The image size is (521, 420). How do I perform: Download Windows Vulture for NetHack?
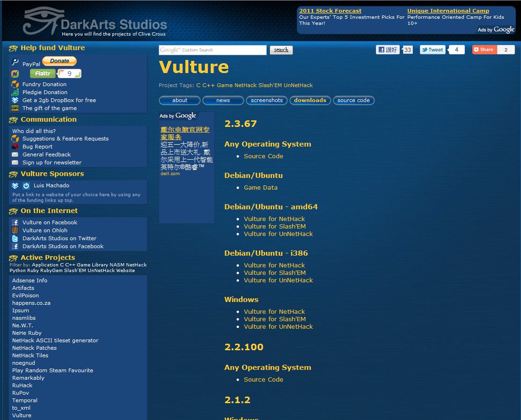tap(274, 311)
